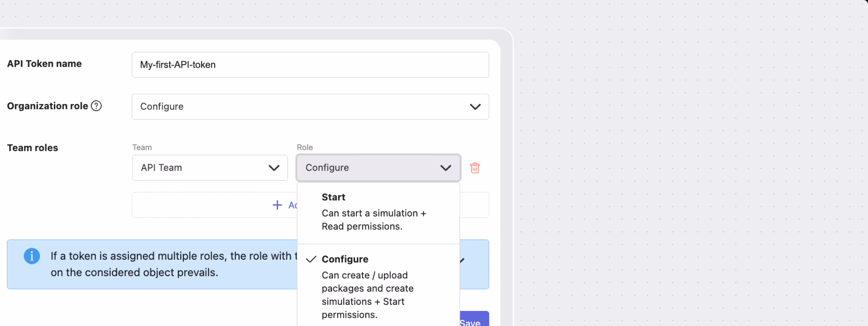The image size is (868, 326).
Task: Select the Start role option
Action: coord(333,197)
